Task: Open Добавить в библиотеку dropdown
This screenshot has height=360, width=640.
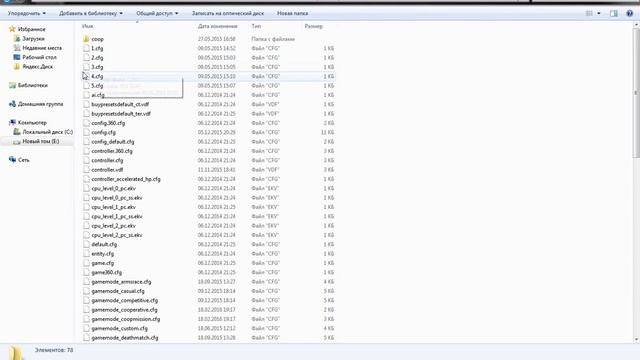Action: point(91,13)
